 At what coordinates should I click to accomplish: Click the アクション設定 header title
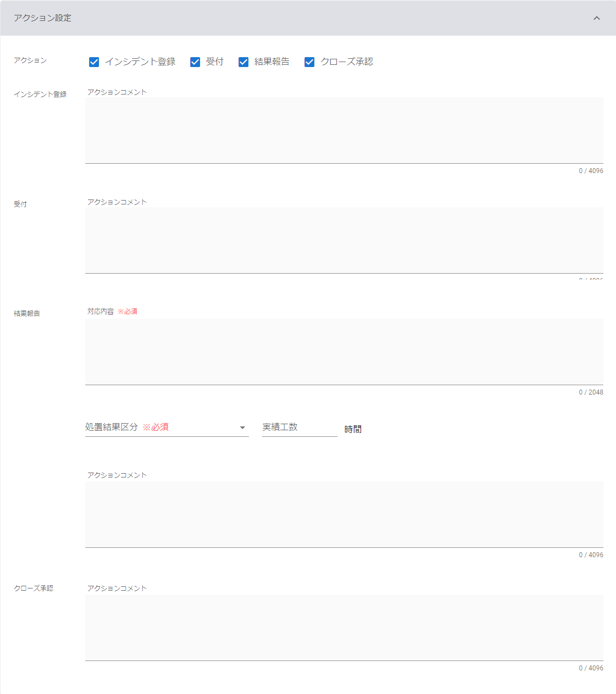point(43,18)
